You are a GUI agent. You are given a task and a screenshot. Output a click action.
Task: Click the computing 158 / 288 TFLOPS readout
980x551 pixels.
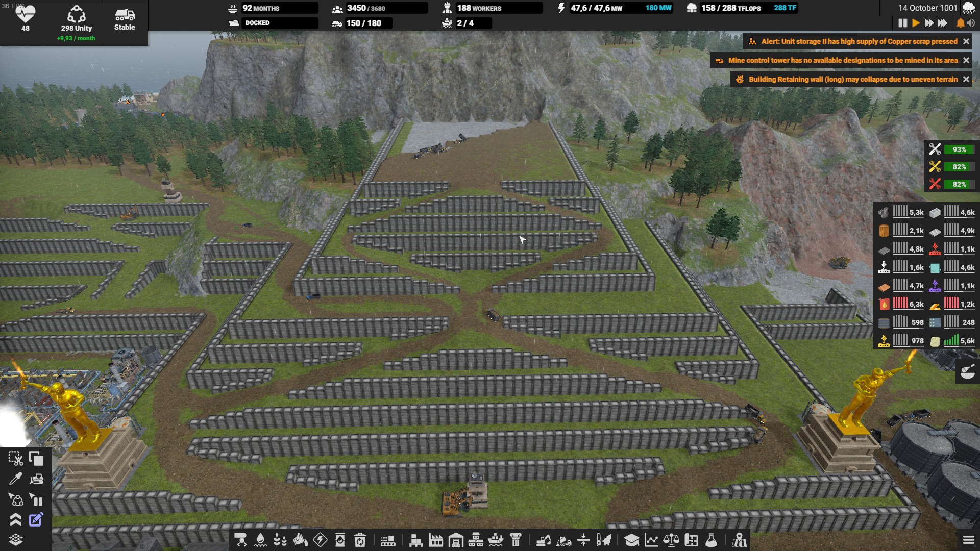[742, 8]
